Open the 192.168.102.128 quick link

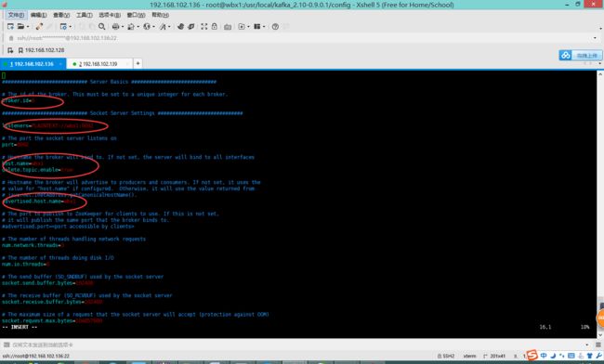coord(41,50)
